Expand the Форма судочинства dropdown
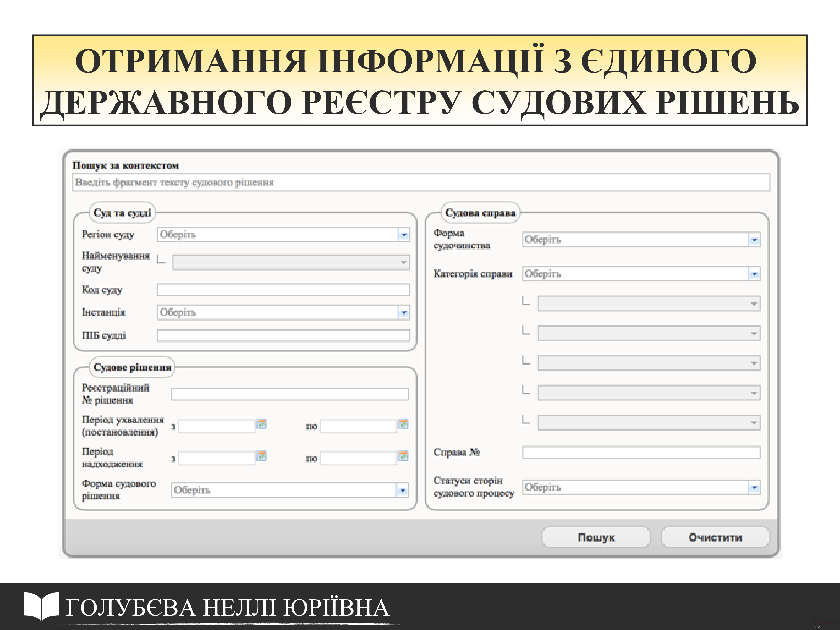 (x=754, y=240)
